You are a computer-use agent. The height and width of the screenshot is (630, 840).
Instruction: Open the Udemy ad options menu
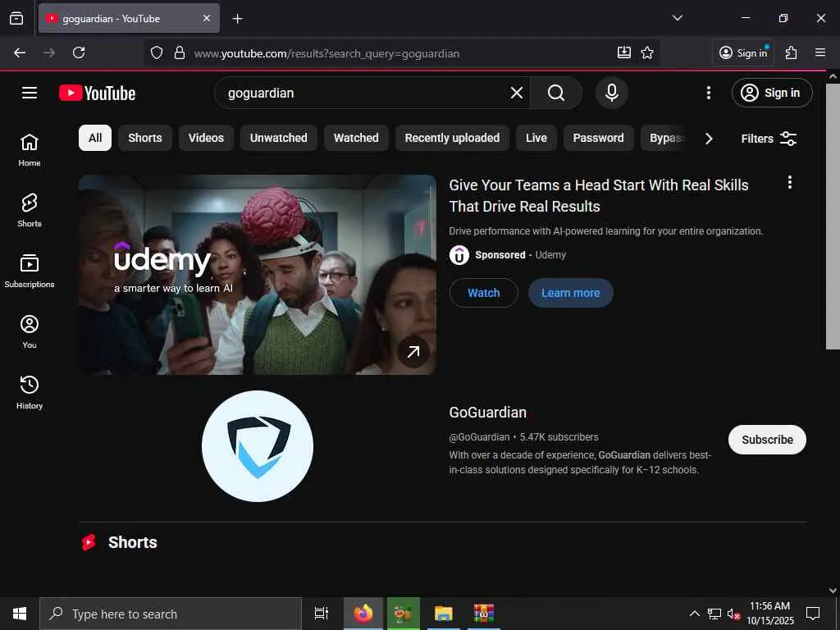coord(789,183)
